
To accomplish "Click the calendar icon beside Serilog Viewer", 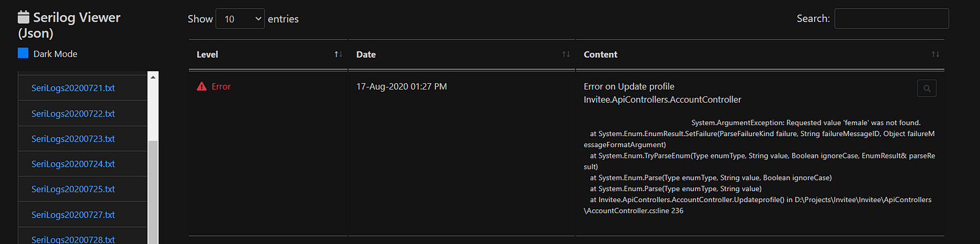I will (x=24, y=18).
